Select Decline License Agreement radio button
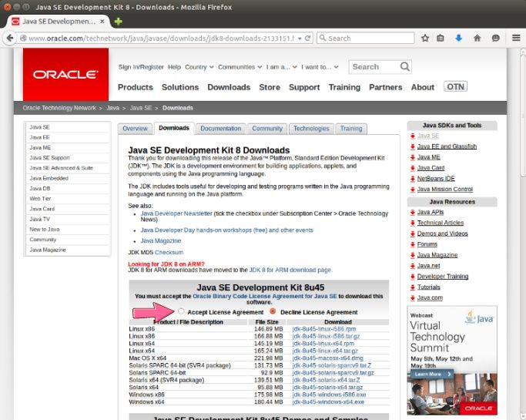Image resolution: width=526 pixels, height=420 pixels. tap(273, 311)
